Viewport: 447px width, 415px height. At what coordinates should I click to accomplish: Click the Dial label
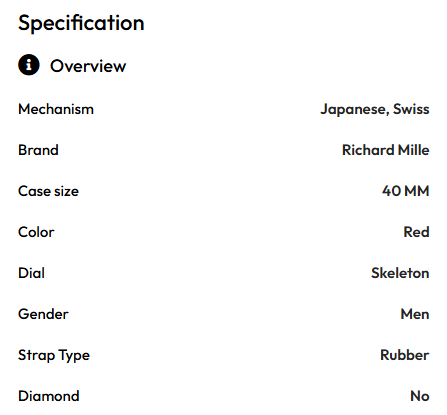pos(31,273)
